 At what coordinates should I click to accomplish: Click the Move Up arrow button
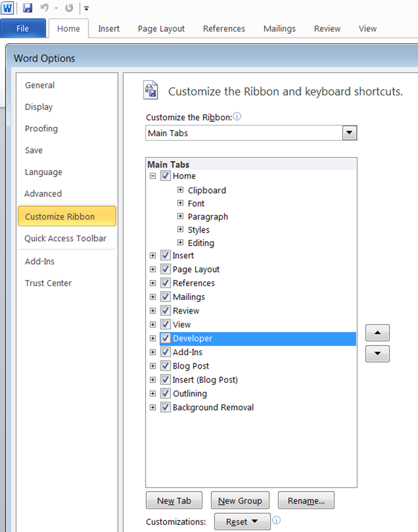(x=378, y=333)
